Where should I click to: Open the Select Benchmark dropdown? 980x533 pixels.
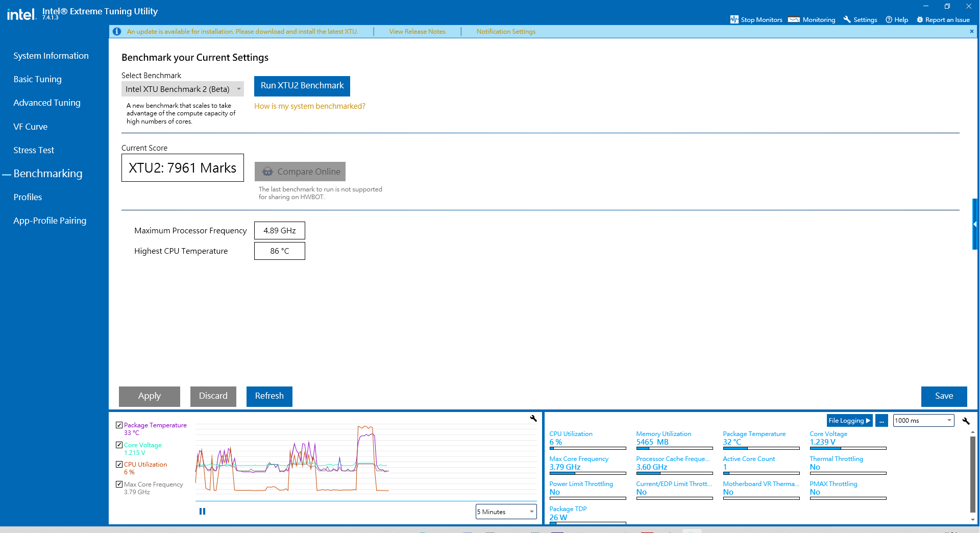click(x=183, y=89)
